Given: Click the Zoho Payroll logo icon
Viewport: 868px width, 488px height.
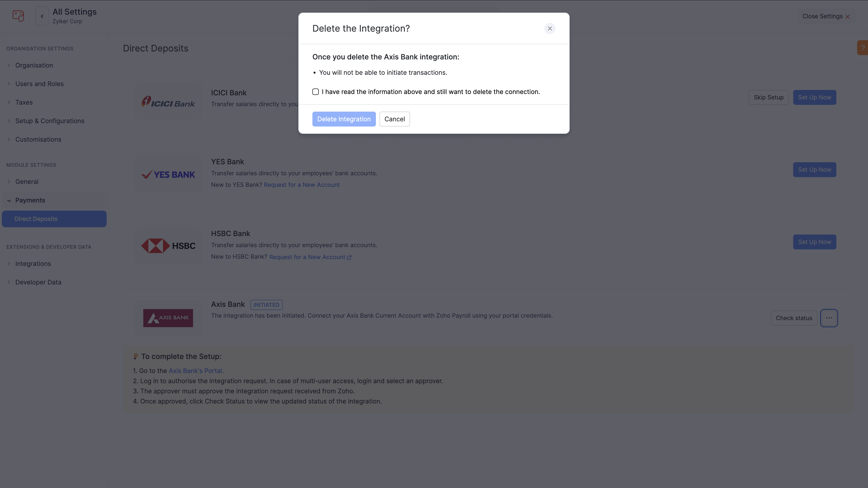Looking at the screenshot, I should pos(18,16).
